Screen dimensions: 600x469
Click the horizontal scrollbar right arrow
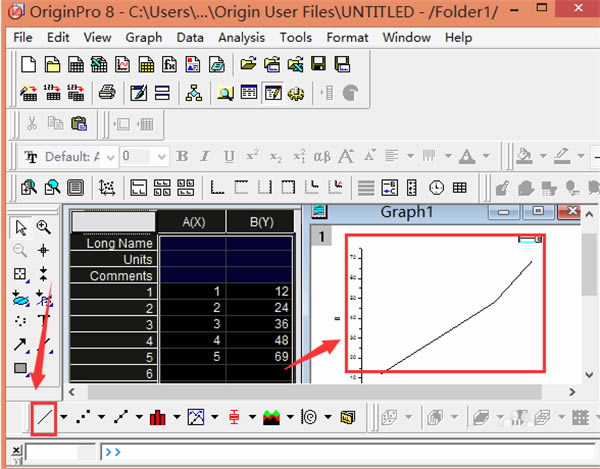pyautogui.click(x=572, y=392)
